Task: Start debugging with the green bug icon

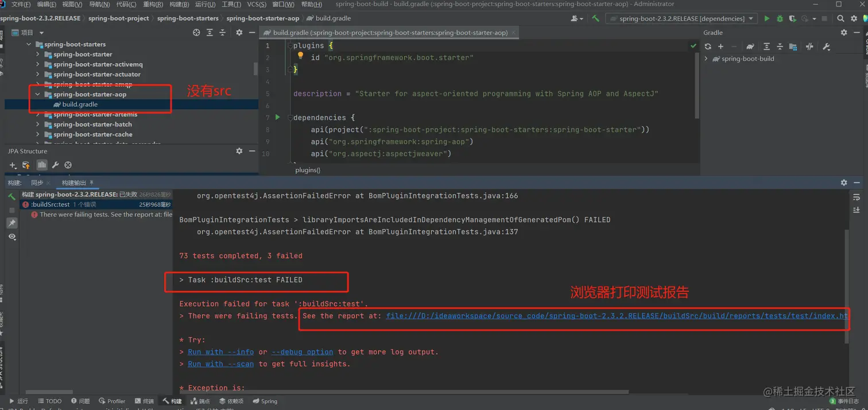Action: click(x=780, y=18)
